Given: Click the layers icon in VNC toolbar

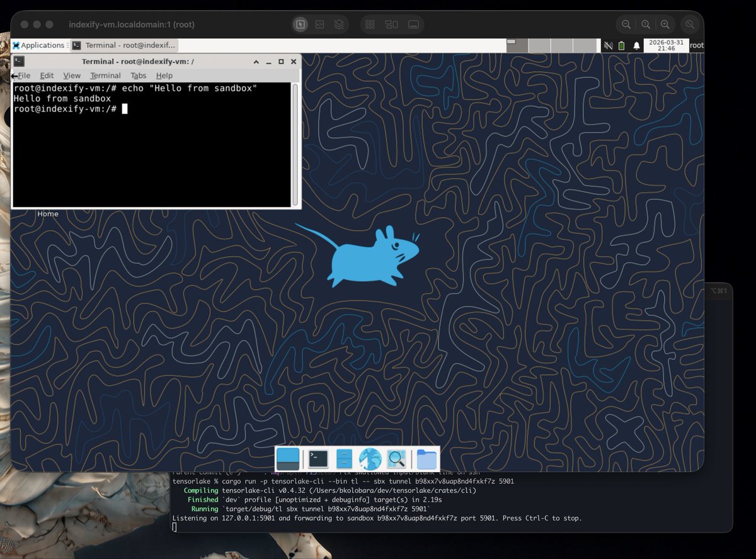Looking at the screenshot, I should tap(339, 25).
